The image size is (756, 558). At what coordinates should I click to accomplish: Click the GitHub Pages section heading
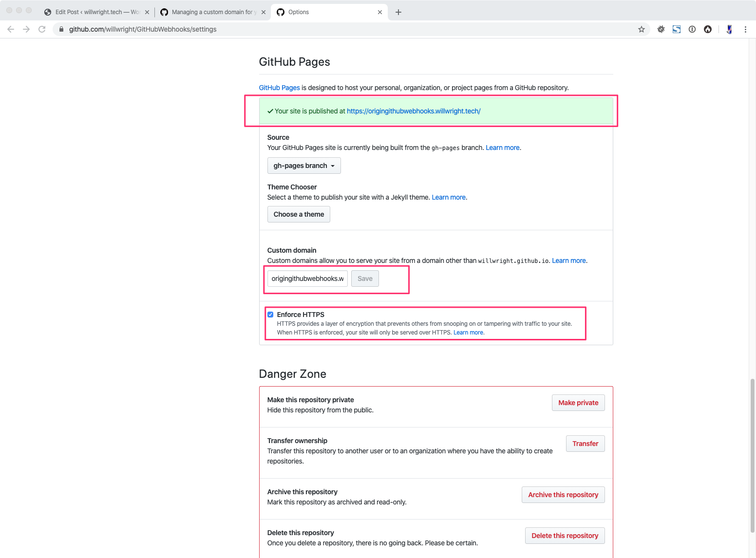click(295, 62)
